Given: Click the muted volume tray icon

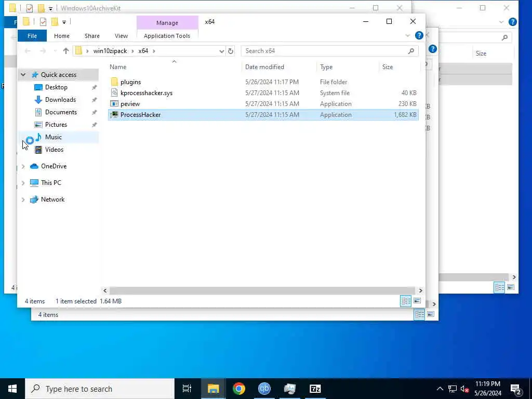Looking at the screenshot, I should tap(464, 389).
